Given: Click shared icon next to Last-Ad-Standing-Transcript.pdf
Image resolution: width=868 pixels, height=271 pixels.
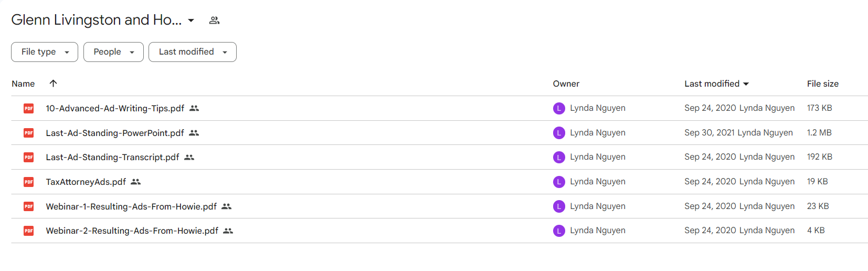Looking at the screenshot, I should point(189,157).
